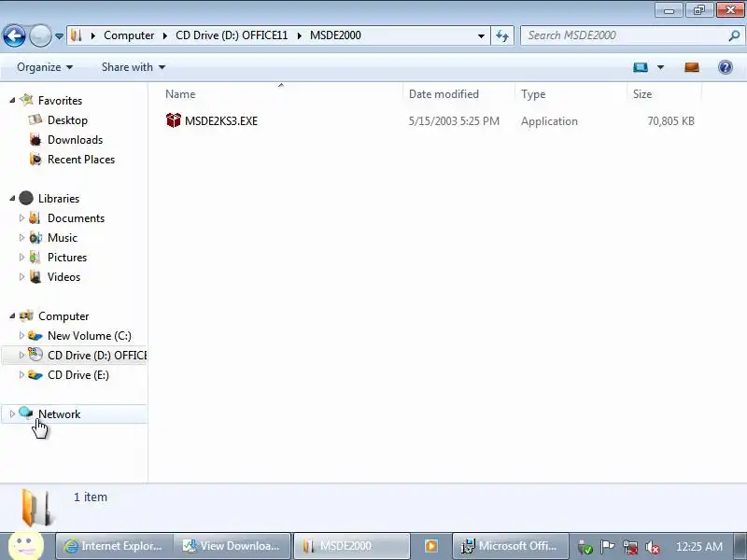Expand the Music library
This screenshot has height=560, width=747.
21,237
